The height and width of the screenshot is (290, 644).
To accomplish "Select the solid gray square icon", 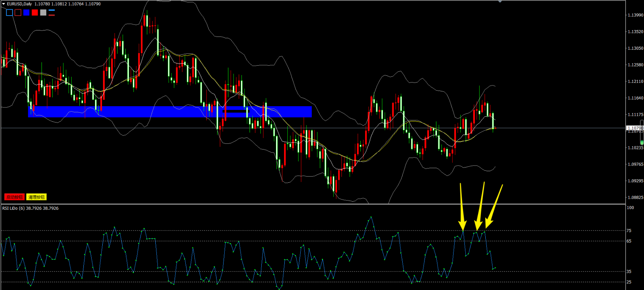I will click(x=43, y=13).
